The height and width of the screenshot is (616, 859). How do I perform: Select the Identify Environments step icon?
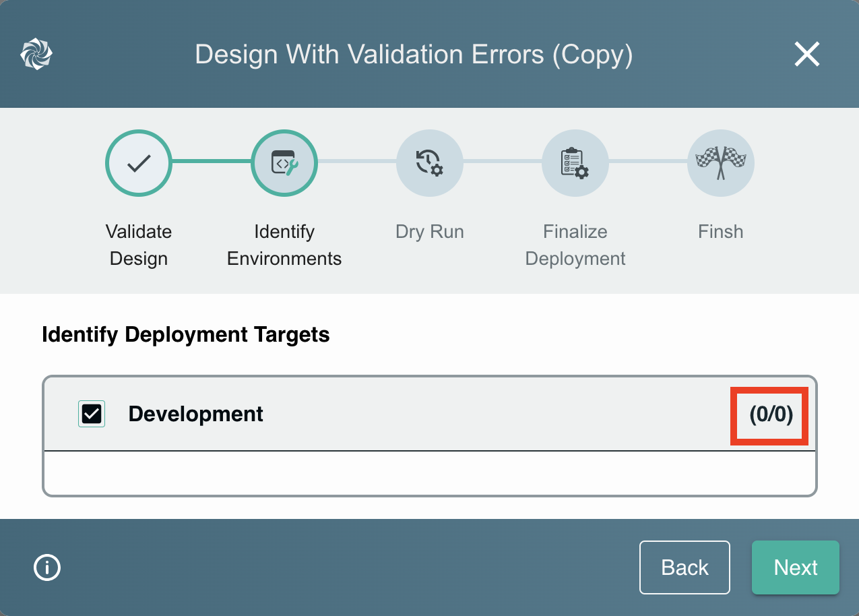click(284, 163)
